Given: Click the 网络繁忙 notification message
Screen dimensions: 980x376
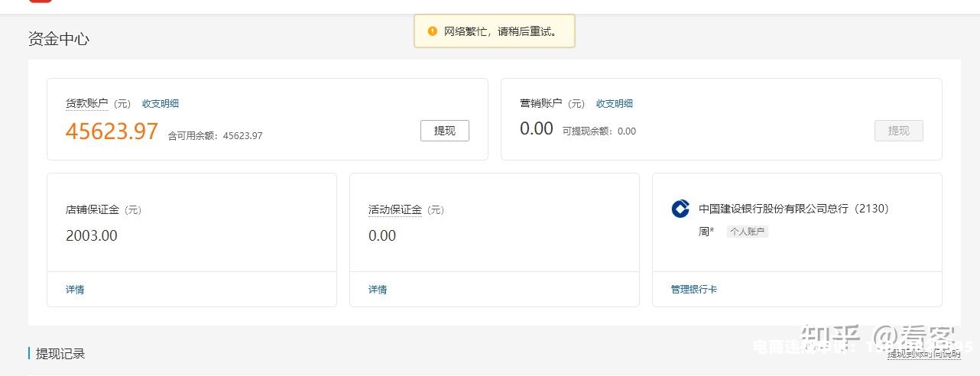Looking at the screenshot, I should coord(501,32).
